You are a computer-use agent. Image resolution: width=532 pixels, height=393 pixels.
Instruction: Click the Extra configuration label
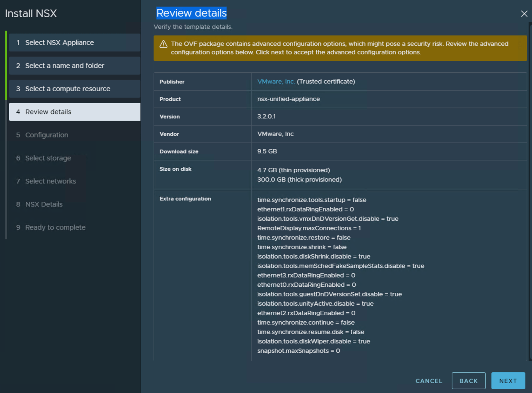click(185, 199)
